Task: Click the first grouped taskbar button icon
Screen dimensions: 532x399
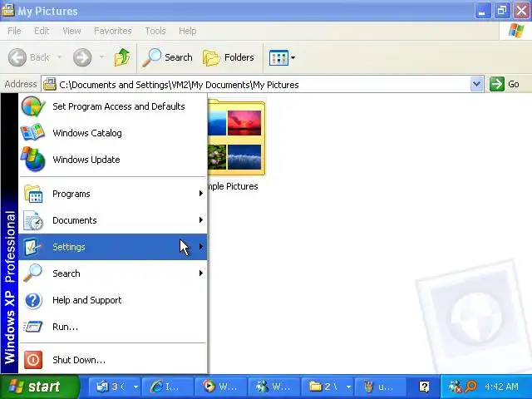Action: coord(101,387)
